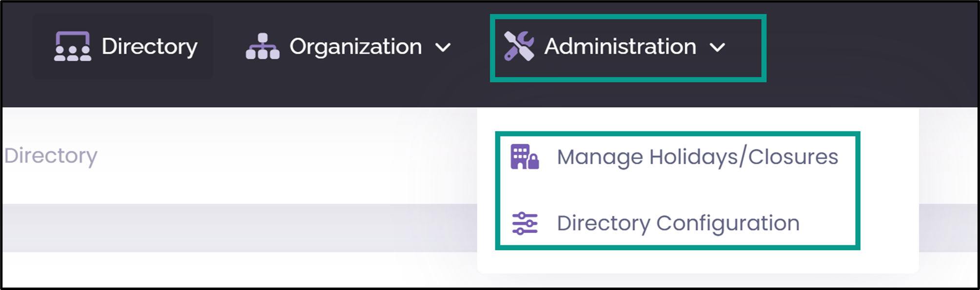
Task: Click empty dropdown panel area below Directory Configuration
Action: [697, 261]
